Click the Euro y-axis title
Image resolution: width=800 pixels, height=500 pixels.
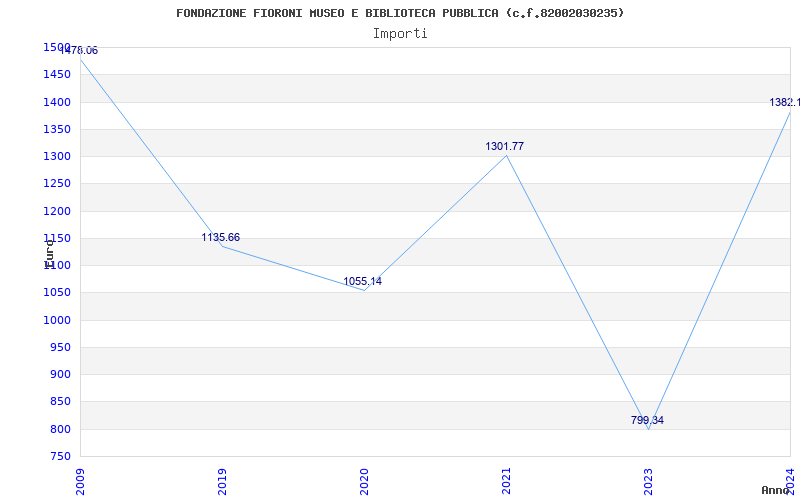(49, 253)
